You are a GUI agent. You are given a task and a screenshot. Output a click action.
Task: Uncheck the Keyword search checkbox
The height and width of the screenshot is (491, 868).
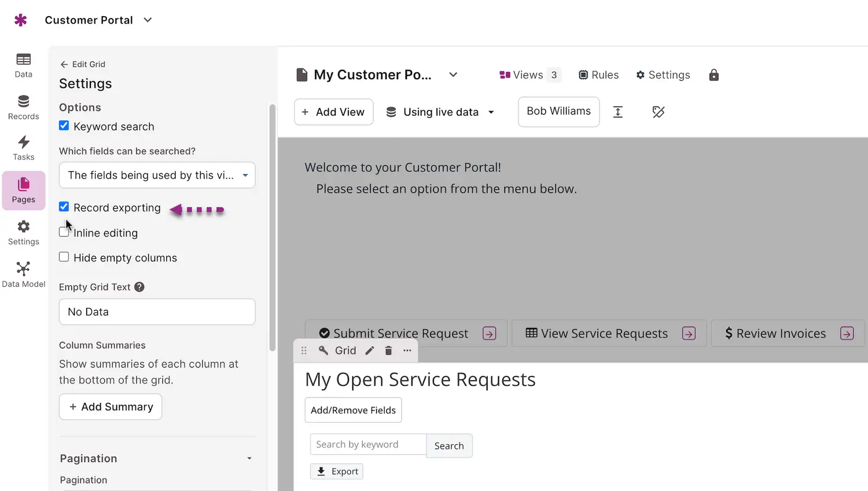tap(64, 125)
